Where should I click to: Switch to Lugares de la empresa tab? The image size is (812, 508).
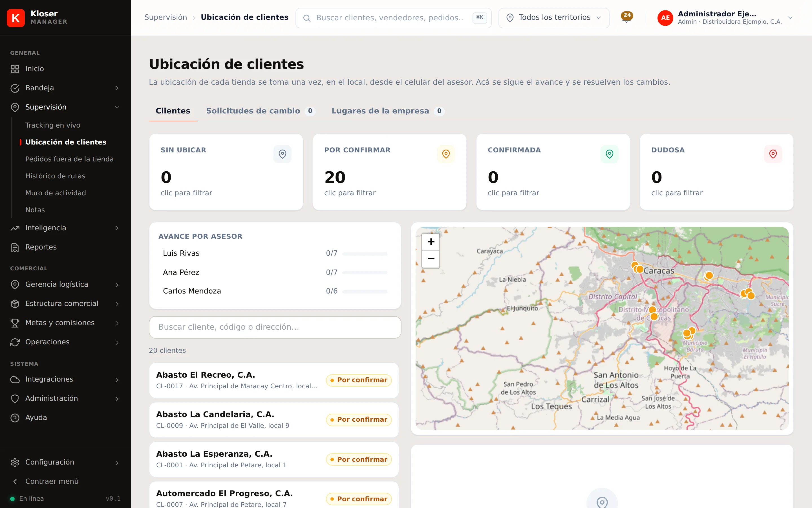tap(388, 111)
